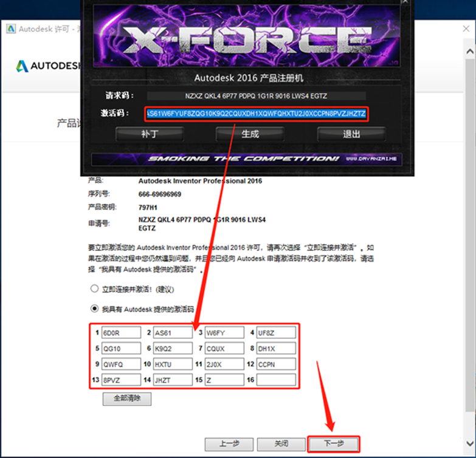Viewport: 476px width, 458px height.
Task: Click activation code box 14 containing JHZT
Action: (x=173, y=380)
